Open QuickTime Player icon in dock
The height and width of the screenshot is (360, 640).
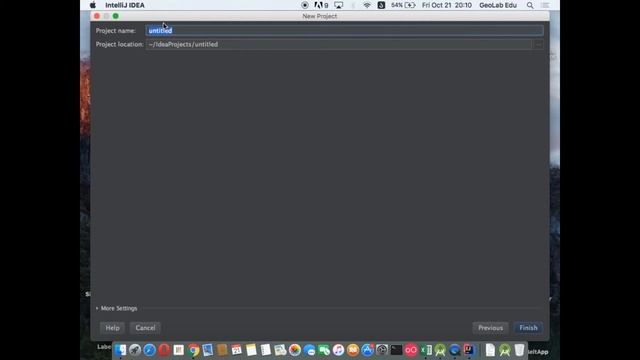[455, 350]
